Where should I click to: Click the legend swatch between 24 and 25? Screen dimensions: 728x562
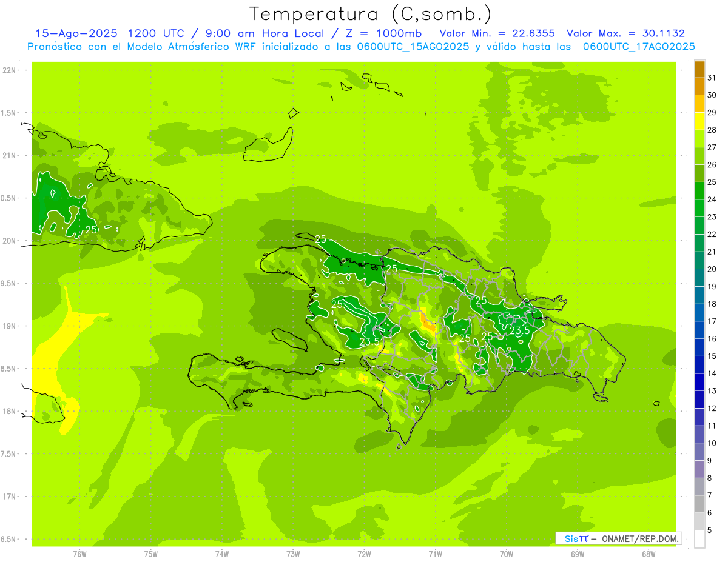pyautogui.click(x=699, y=190)
